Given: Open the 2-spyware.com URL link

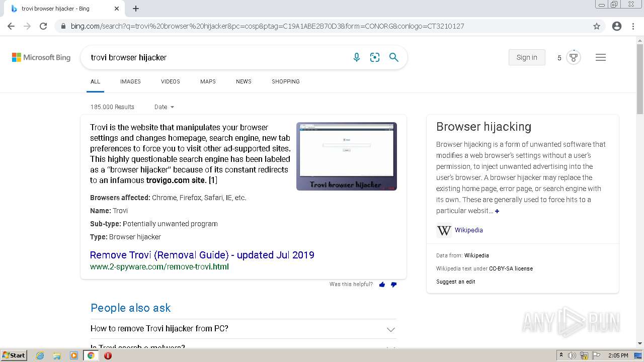Looking at the screenshot, I should [159, 267].
